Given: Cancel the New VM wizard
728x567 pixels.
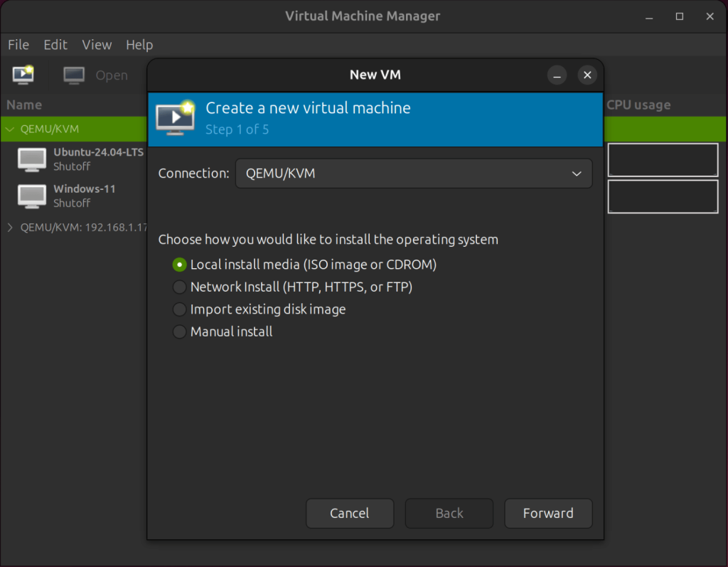Looking at the screenshot, I should pos(350,513).
